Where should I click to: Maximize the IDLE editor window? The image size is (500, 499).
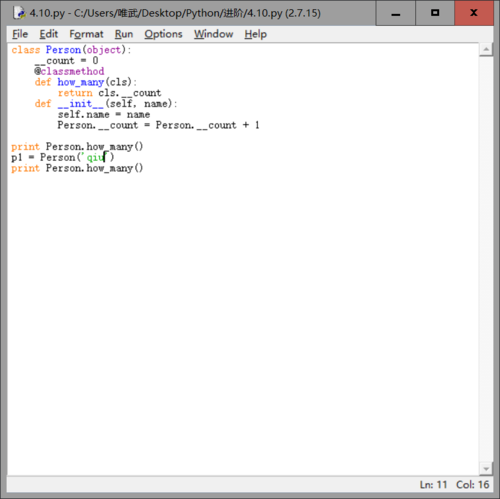tap(435, 13)
